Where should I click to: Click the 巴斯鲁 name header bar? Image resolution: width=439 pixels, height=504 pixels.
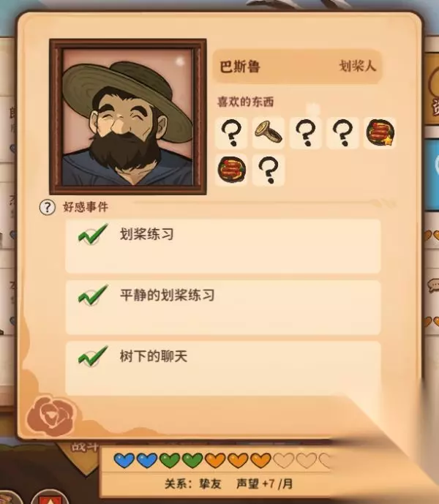[298, 67]
